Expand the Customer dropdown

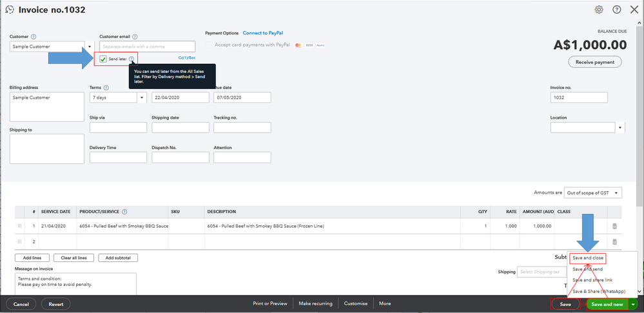(x=90, y=46)
